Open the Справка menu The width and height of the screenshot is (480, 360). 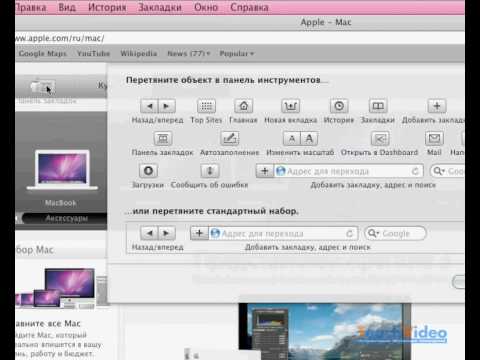249,7
